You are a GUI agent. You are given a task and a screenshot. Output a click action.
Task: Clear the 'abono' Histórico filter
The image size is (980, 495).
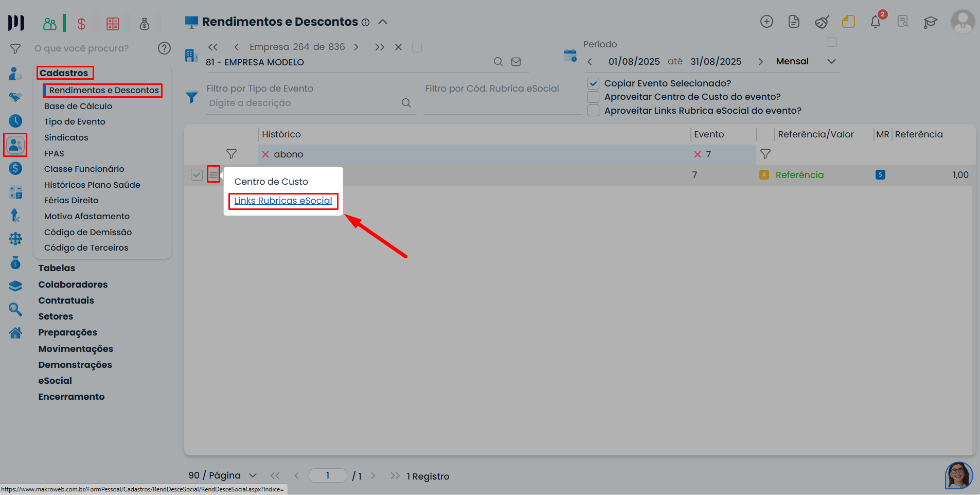coord(265,154)
